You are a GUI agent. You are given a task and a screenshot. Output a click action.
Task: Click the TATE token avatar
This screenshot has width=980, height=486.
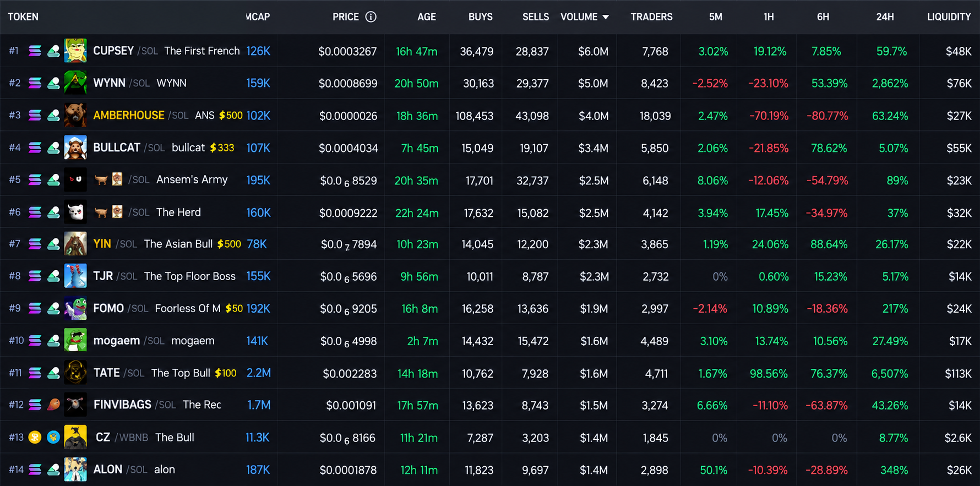click(75, 373)
